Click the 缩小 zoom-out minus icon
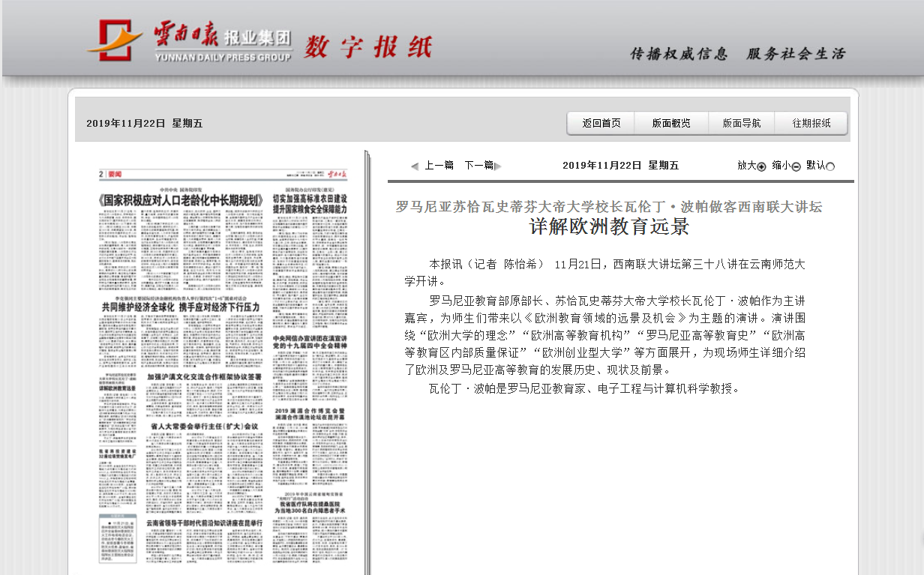Viewport: 924px width, 575px height. 796,166
